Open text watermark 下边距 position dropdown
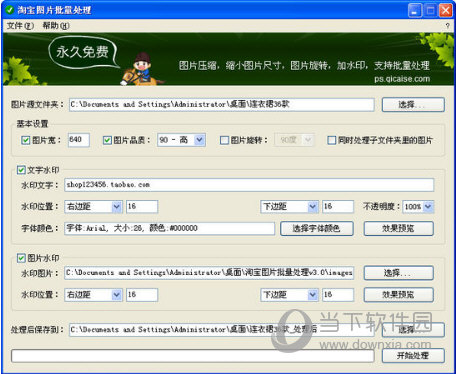 pos(289,207)
